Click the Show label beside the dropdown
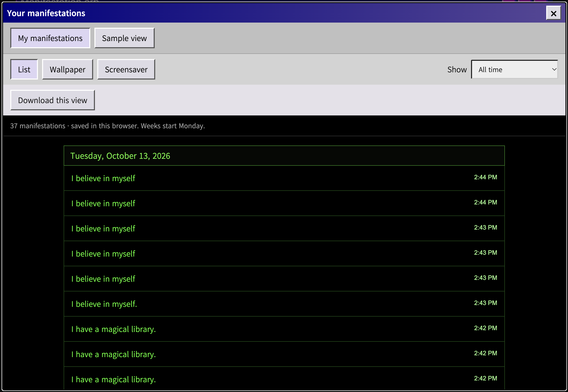This screenshot has height=392, width=568. [x=457, y=70]
